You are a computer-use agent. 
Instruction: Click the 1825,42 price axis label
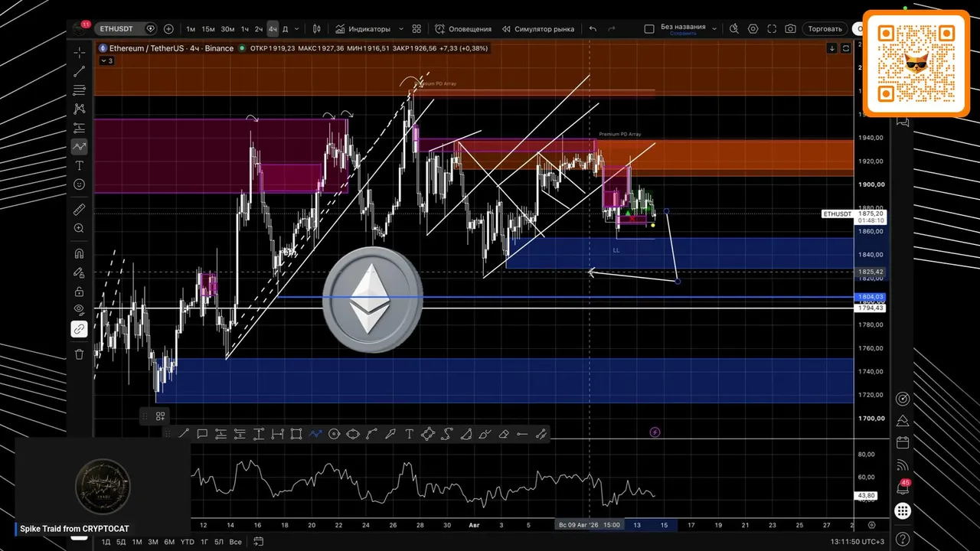871,272
